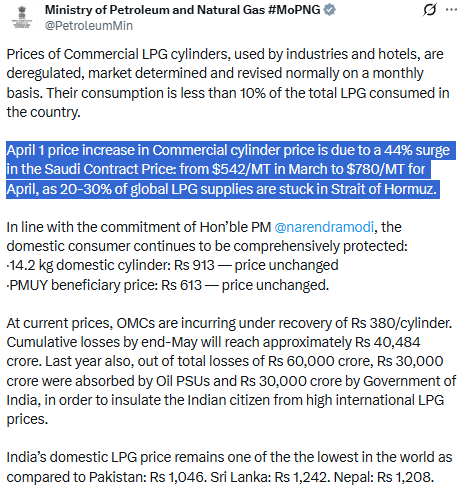Click the 'Rs 40,484' loss figure
This screenshot has width=460, height=487.
(x=388, y=342)
